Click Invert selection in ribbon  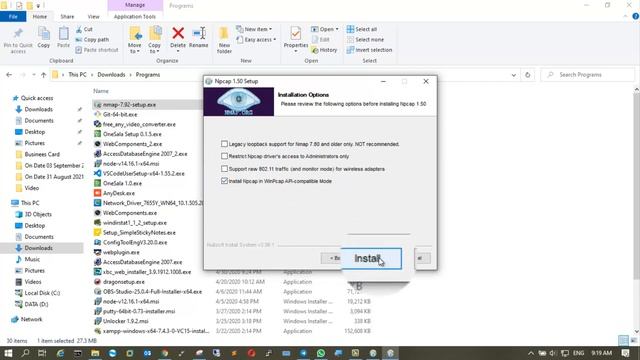369,50
